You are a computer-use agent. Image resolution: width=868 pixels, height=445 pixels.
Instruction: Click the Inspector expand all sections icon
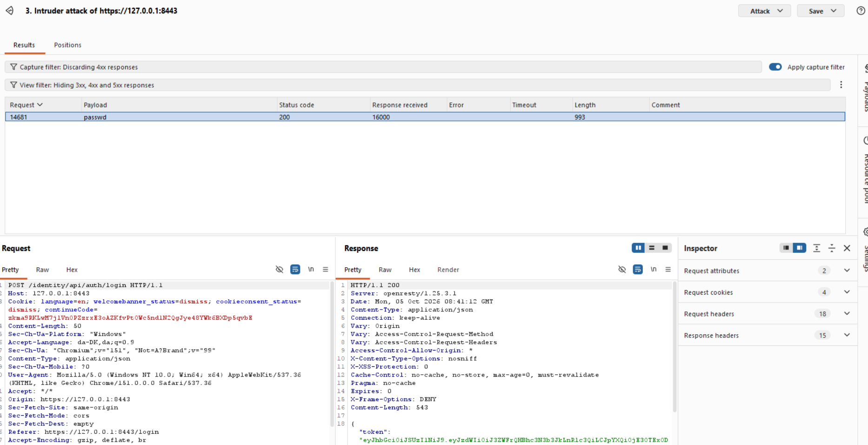[817, 248]
